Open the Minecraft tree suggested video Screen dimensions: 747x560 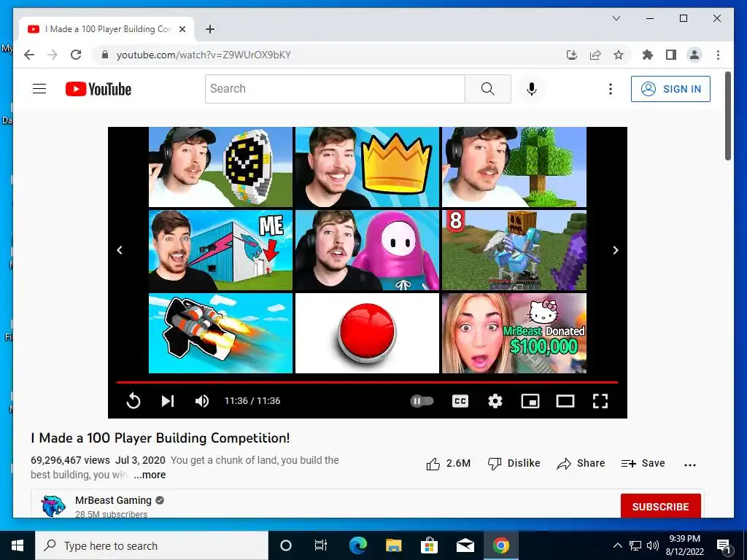pyautogui.click(x=514, y=167)
